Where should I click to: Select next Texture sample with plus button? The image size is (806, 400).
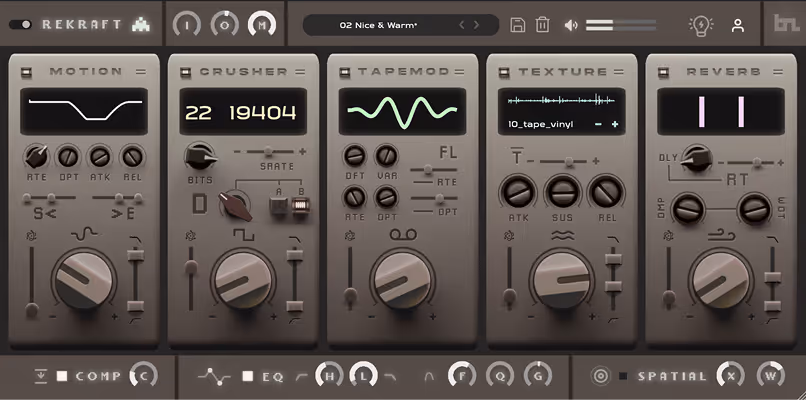tap(615, 124)
